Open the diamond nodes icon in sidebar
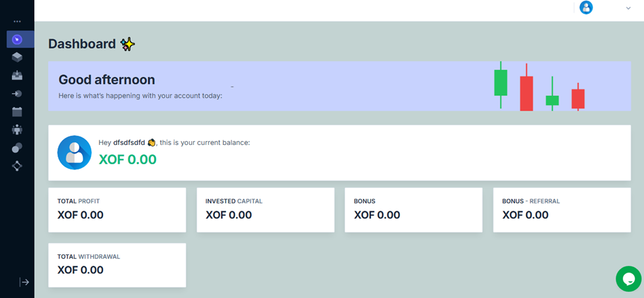The image size is (644, 298). (17, 166)
